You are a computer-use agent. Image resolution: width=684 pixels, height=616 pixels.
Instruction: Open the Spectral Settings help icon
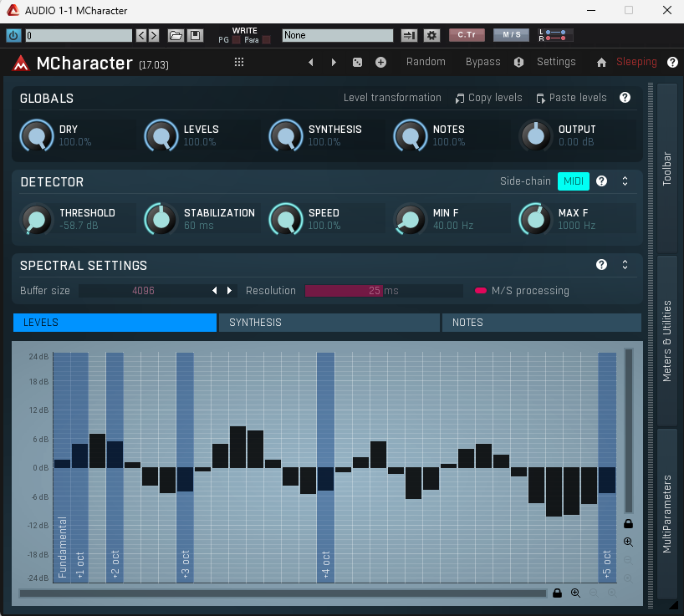click(x=601, y=265)
